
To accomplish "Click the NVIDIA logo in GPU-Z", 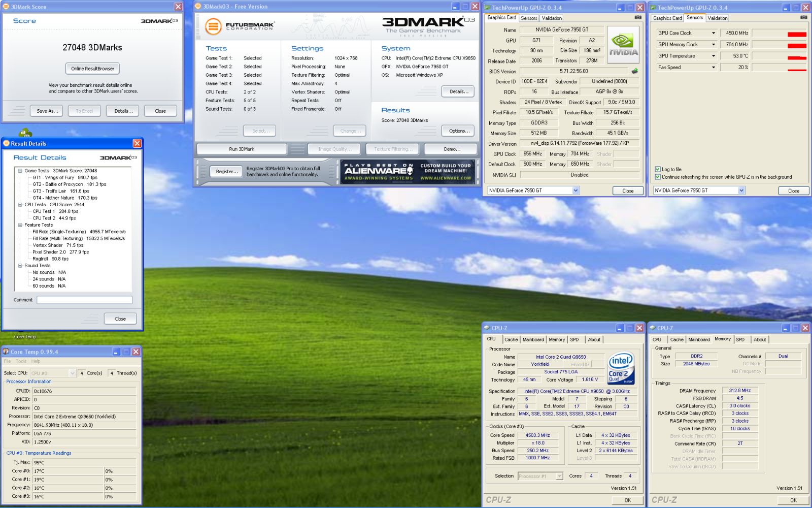I will point(623,45).
